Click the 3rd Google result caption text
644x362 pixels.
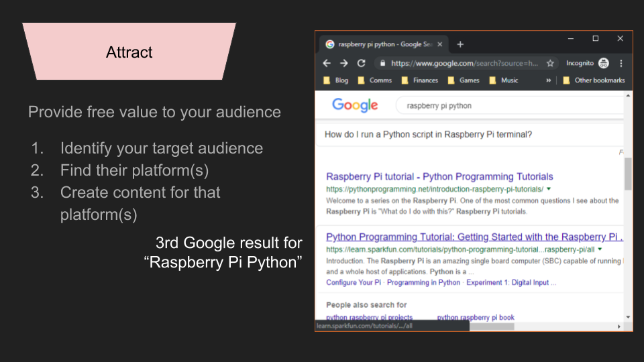click(223, 253)
